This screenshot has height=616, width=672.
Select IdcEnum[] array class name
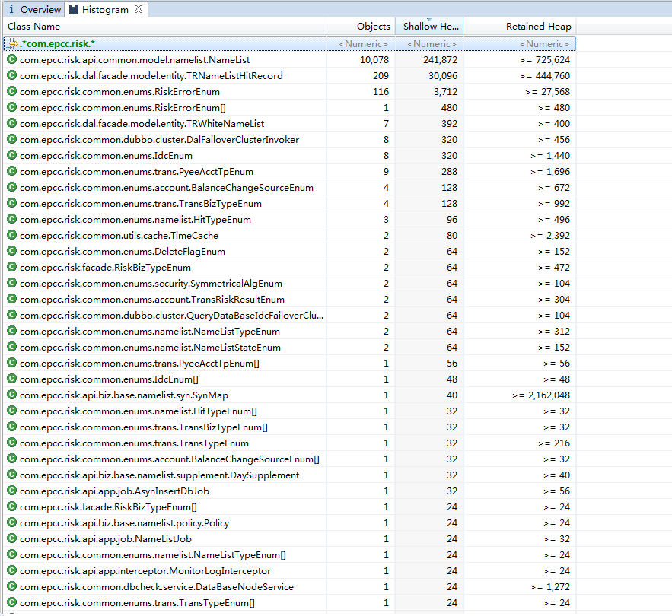coord(109,379)
